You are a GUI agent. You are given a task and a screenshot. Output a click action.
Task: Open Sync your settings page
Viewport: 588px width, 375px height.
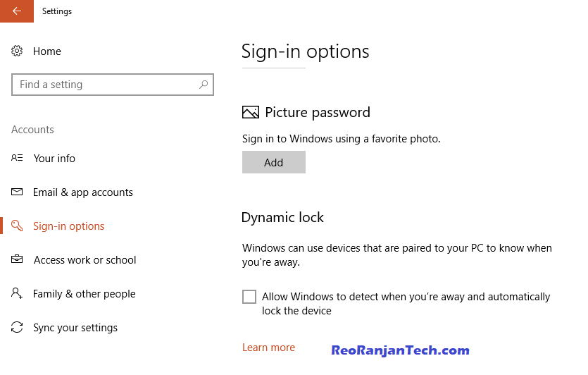(75, 328)
